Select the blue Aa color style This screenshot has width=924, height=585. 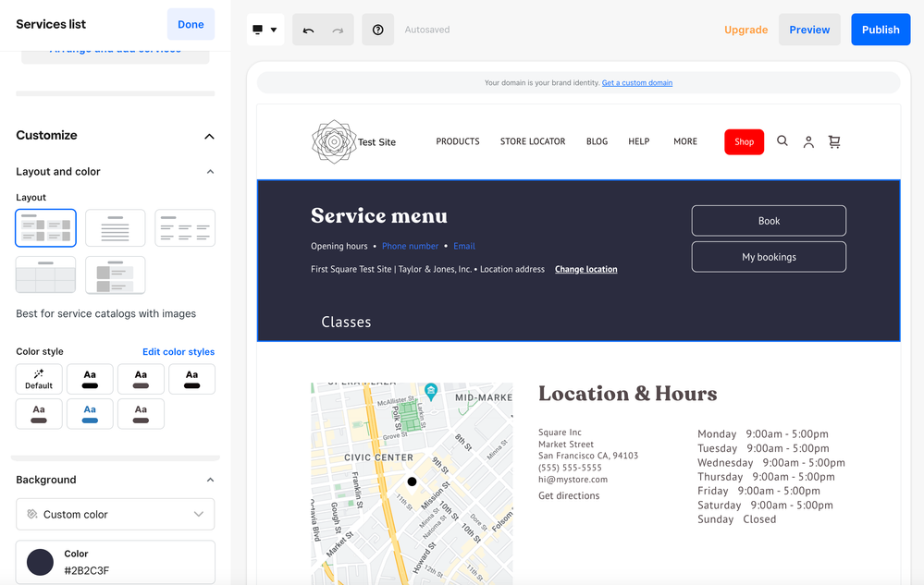click(90, 414)
